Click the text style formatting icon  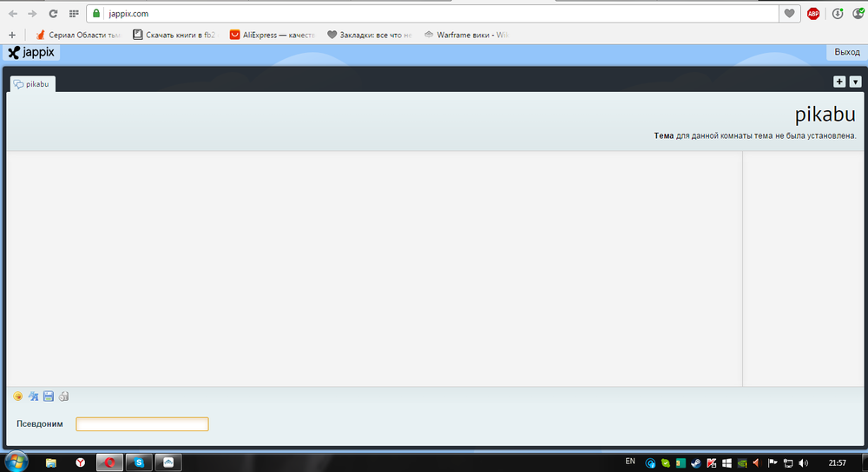pos(33,397)
